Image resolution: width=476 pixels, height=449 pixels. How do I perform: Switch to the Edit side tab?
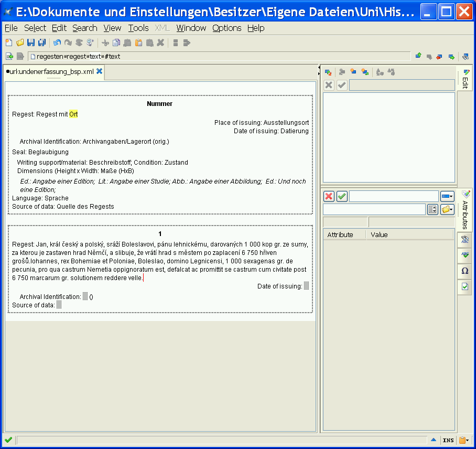465,79
